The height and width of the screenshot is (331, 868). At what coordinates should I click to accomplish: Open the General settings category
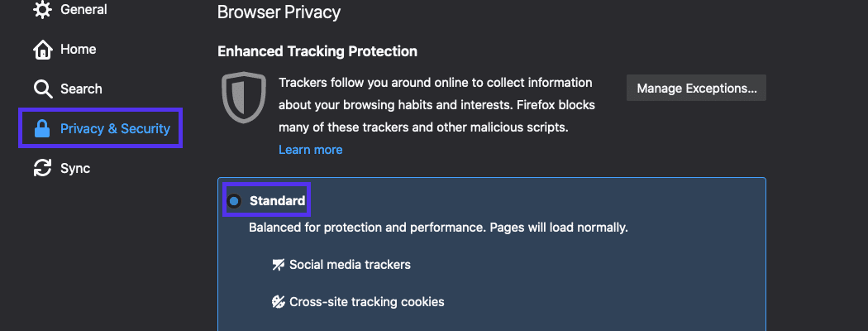pyautogui.click(x=83, y=10)
